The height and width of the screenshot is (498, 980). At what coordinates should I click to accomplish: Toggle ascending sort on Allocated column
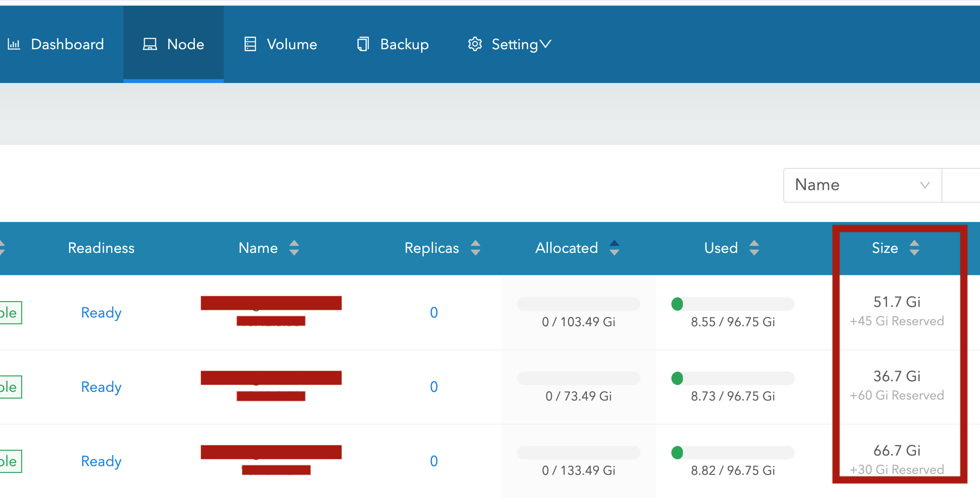[614, 248]
